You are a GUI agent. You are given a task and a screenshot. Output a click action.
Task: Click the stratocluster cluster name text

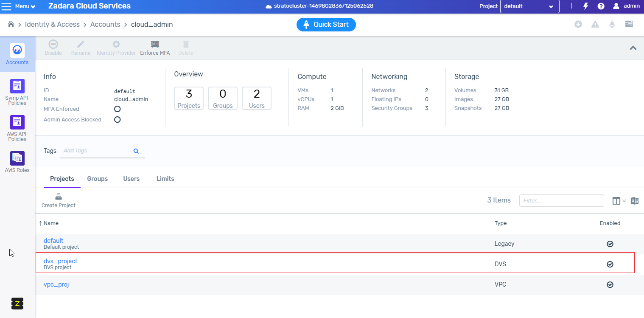click(323, 6)
